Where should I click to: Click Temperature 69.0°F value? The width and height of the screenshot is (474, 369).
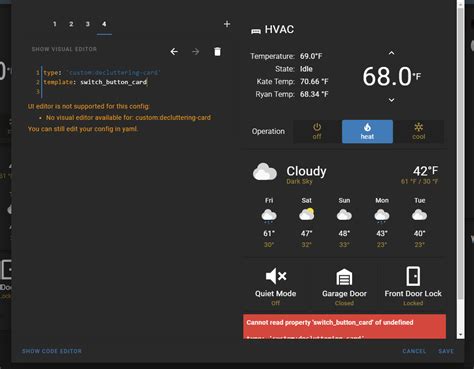311,56
